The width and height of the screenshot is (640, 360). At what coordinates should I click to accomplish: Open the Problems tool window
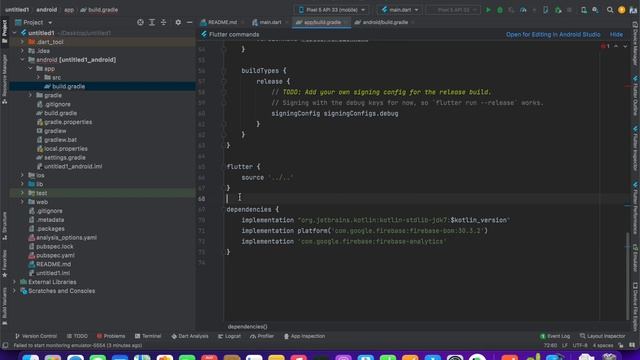click(111, 336)
